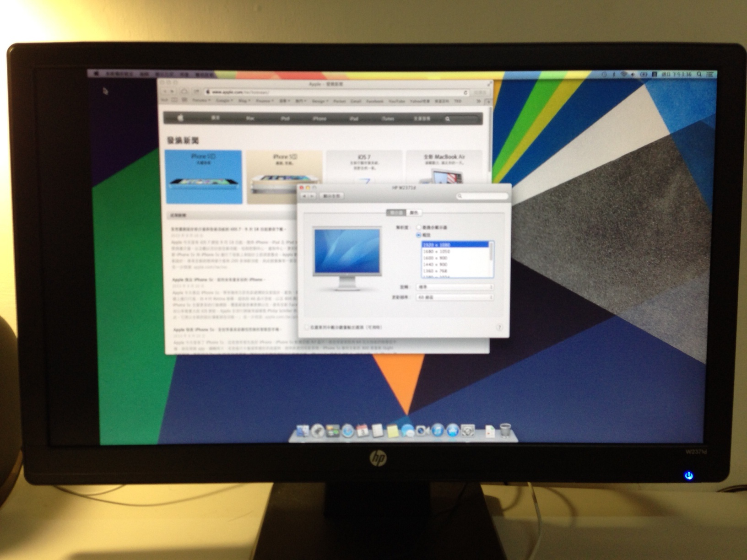Screen dimensions: 747x560
Task: Click Safari share arrow icon
Action: tap(196, 92)
